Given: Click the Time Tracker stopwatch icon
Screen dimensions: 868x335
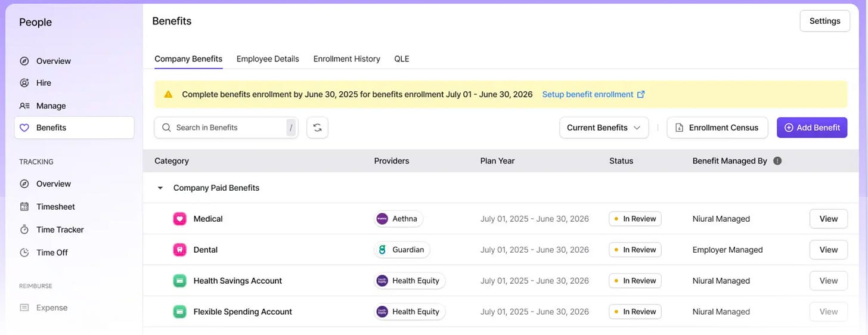Looking at the screenshot, I should (x=24, y=229).
